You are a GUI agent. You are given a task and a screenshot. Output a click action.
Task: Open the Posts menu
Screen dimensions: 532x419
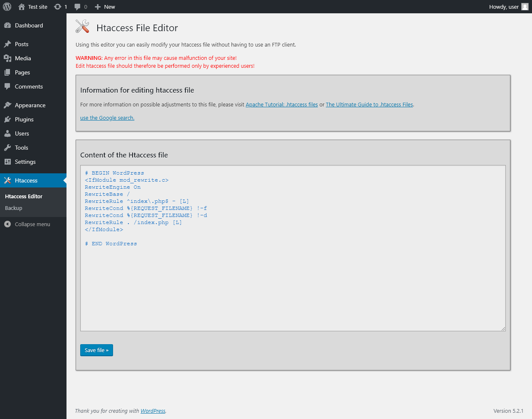(33, 44)
